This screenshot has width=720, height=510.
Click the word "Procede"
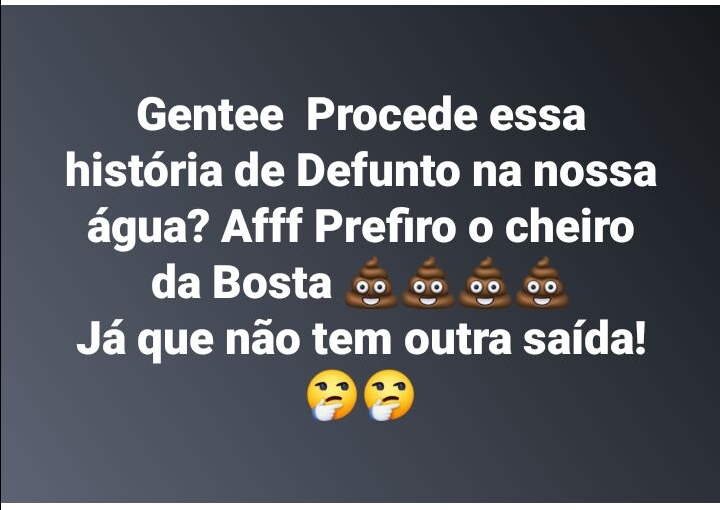(x=392, y=114)
